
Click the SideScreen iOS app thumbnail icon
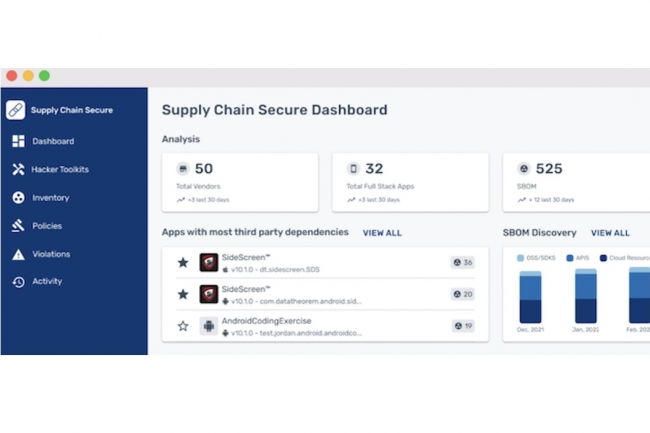[x=209, y=262]
